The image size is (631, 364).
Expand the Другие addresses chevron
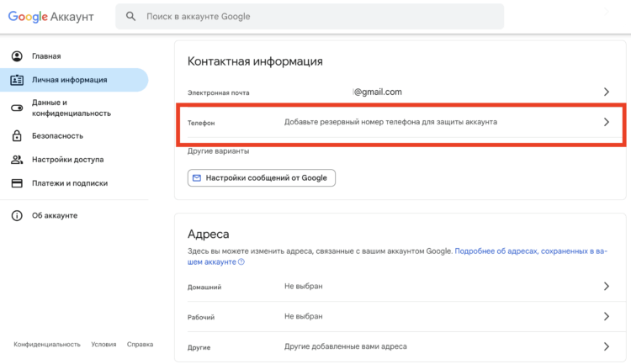coord(607,346)
